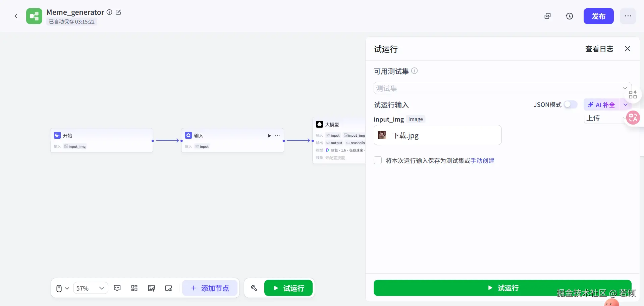The width and height of the screenshot is (644, 306).
Task: Click the 未配置技能 label on 大模型 node
Action: click(x=335, y=158)
